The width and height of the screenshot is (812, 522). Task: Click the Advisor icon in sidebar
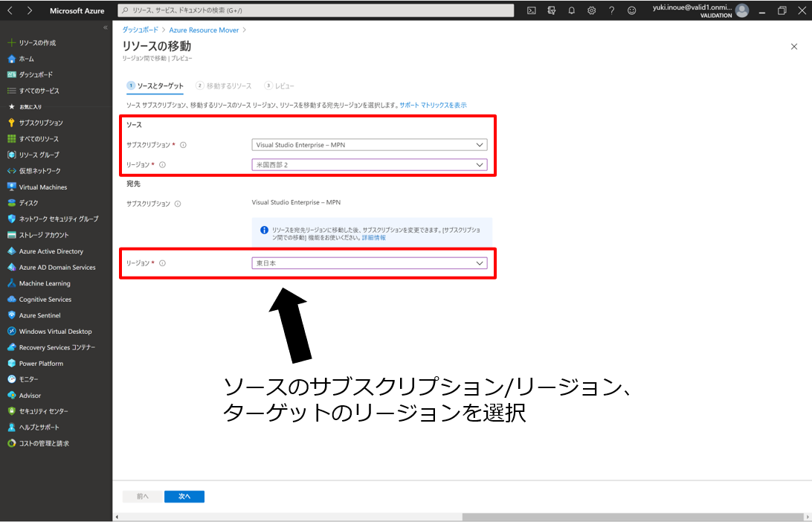[11, 395]
